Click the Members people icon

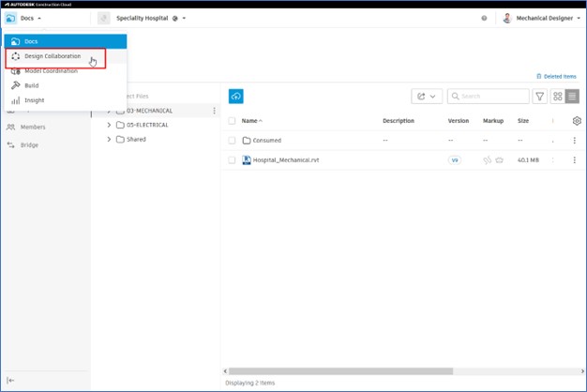click(x=11, y=127)
